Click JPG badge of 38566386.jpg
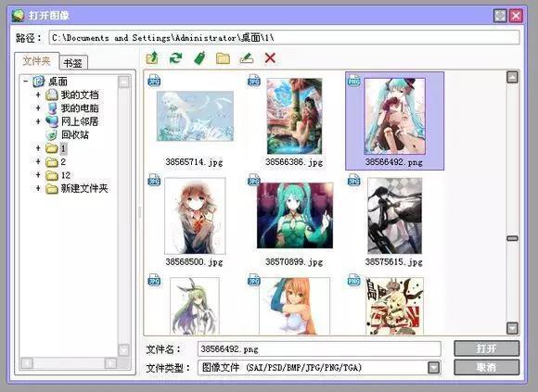538x392 pixels. [254, 81]
